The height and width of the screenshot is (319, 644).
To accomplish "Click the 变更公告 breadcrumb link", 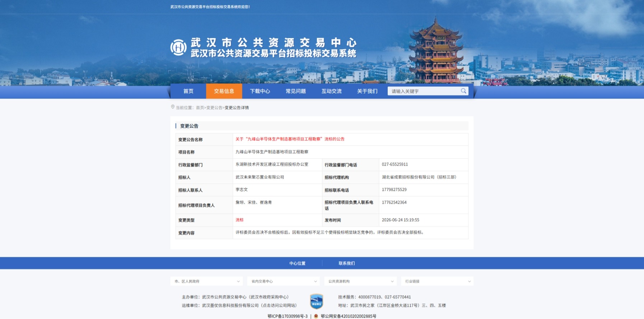I will 214,108.
